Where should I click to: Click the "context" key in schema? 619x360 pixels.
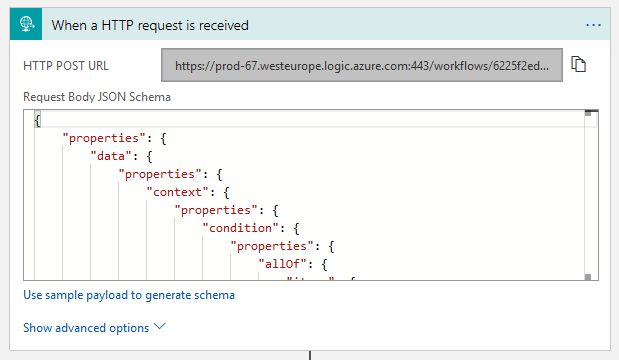pyautogui.click(x=177, y=192)
